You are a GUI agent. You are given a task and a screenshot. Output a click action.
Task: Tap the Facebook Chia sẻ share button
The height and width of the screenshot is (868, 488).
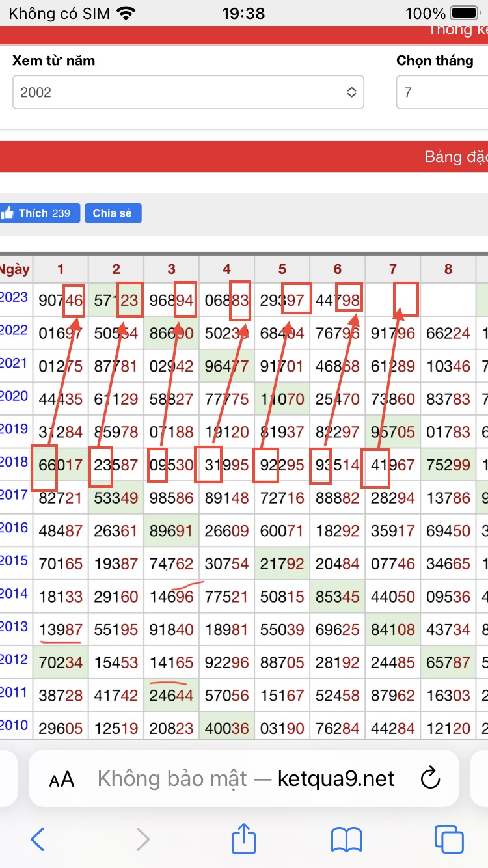tap(113, 213)
